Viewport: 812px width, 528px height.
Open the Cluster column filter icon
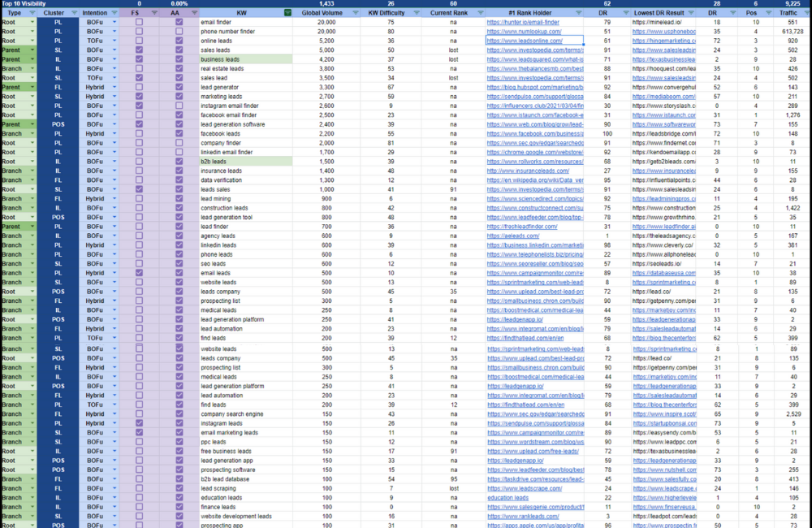74,13
